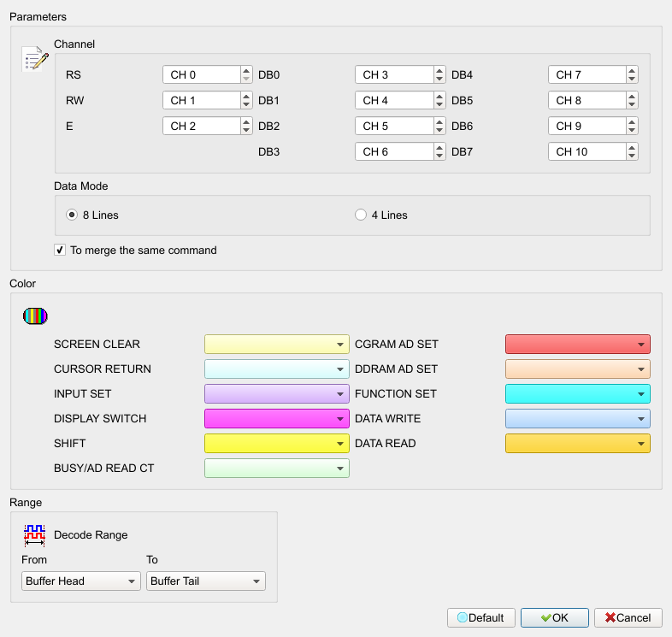Open the FUNCTION SET color dropdown
The height and width of the screenshot is (637, 672).
[578, 394]
